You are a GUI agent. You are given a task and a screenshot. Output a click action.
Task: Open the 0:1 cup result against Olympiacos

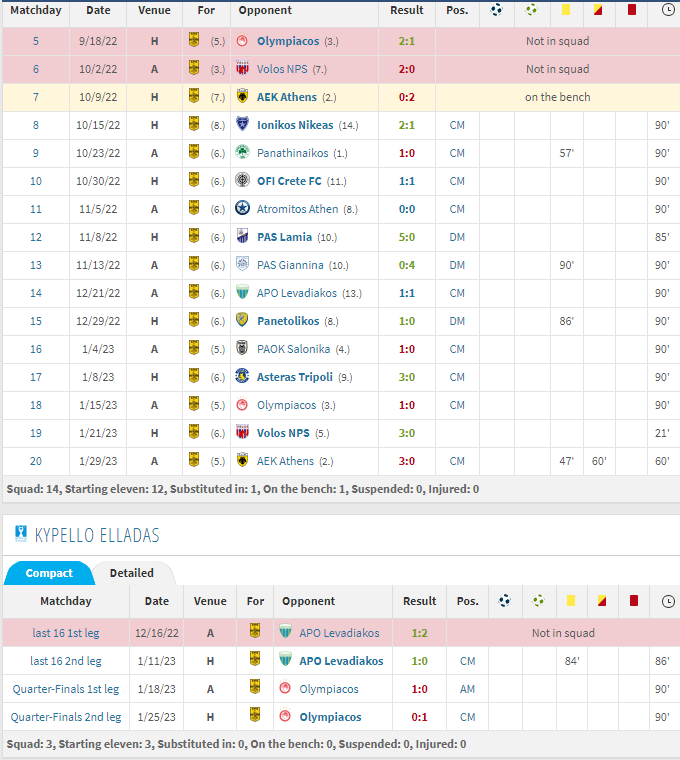tap(419, 717)
